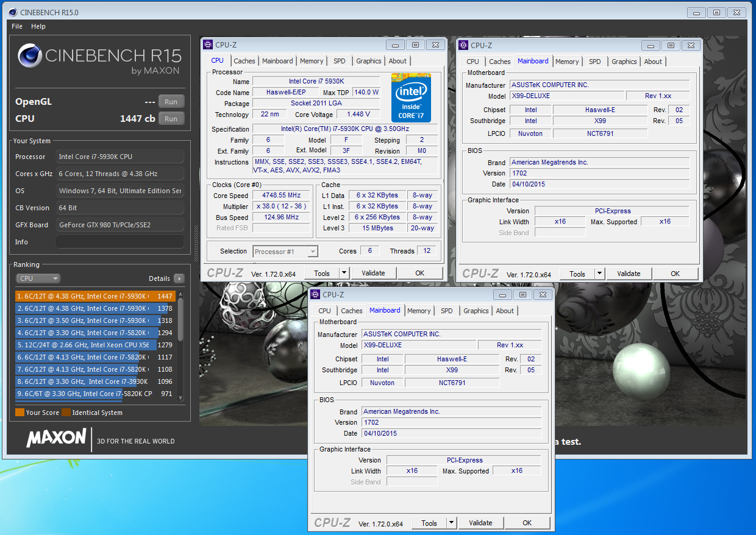Open Caches tab in top-left CPU-Z
Image resolution: width=756 pixels, height=535 pixels.
tap(244, 61)
